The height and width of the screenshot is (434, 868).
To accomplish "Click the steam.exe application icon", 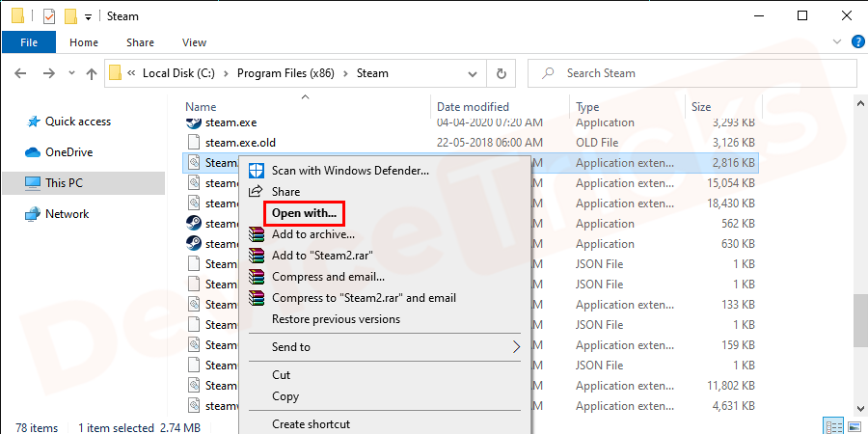I will (x=193, y=122).
